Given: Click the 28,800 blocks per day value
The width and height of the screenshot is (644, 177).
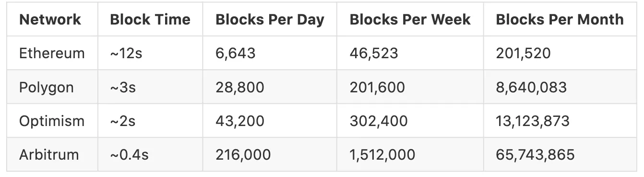Looking at the screenshot, I should (240, 88).
